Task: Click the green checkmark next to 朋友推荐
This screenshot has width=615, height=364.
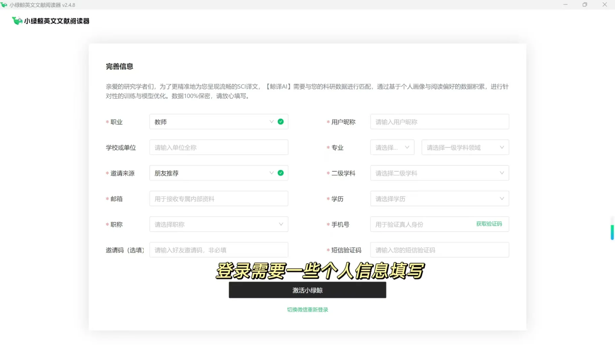Action: [280, 173]
